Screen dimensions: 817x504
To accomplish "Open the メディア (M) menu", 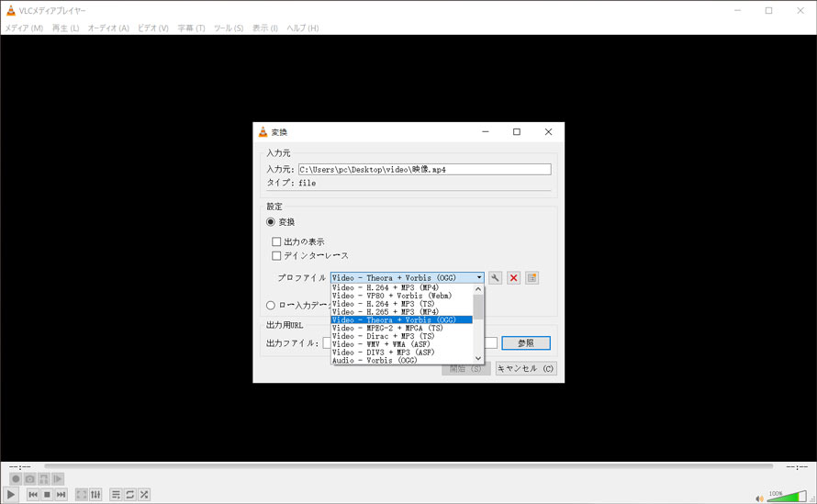I will 24,28.
